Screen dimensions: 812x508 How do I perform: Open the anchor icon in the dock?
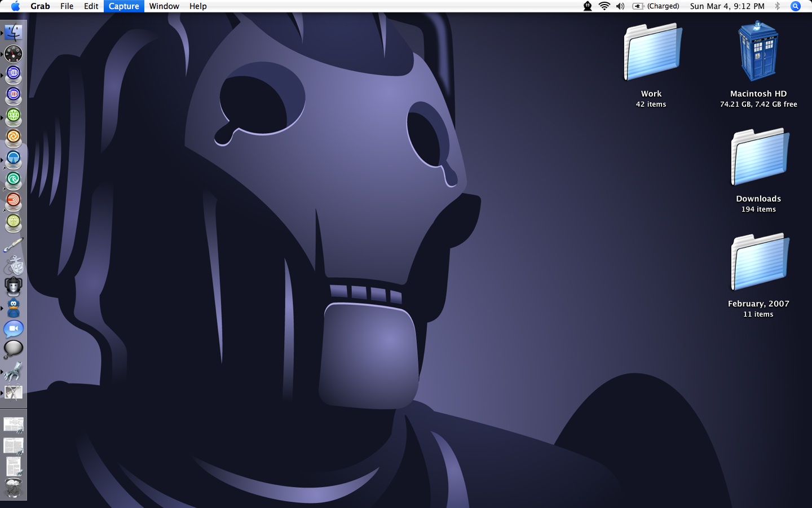14,265
